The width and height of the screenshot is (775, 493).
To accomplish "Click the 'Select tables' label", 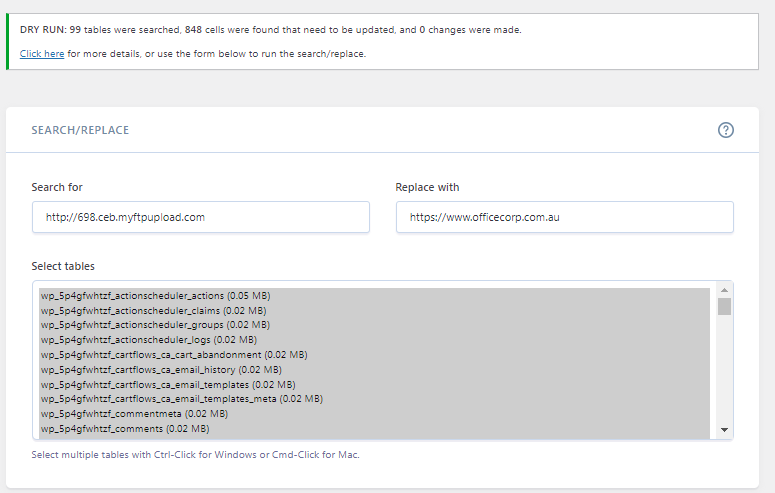I will click(63, 266).
